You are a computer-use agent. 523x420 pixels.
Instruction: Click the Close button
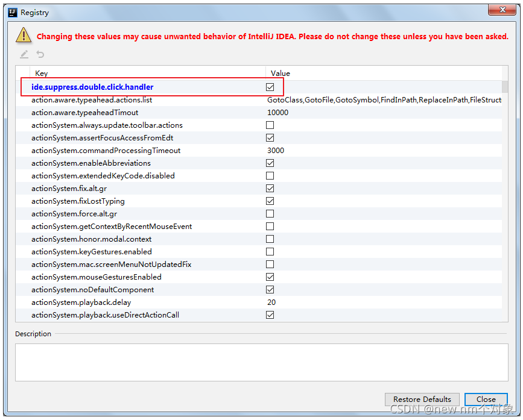486,399
